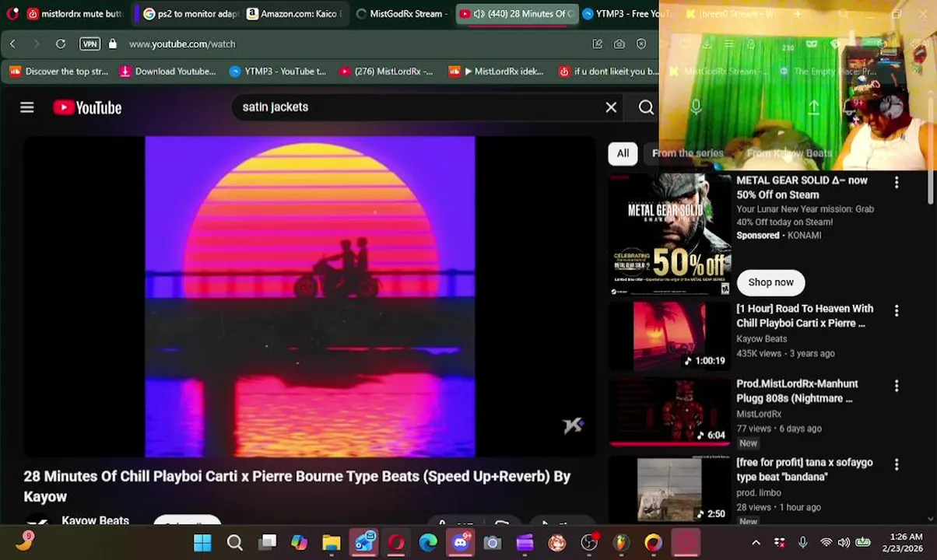
Task: Select the From the series filter chip
Action: (x=688, y=153)
